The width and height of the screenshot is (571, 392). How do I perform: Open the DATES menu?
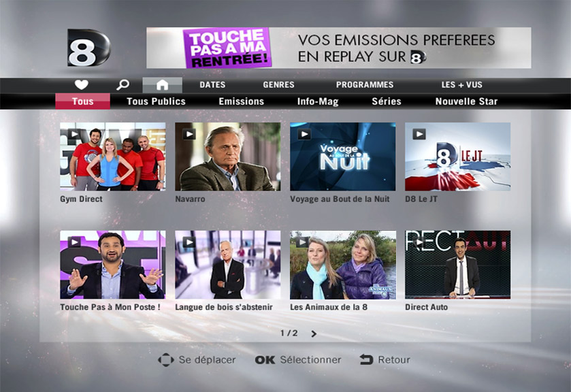[212, 85]
